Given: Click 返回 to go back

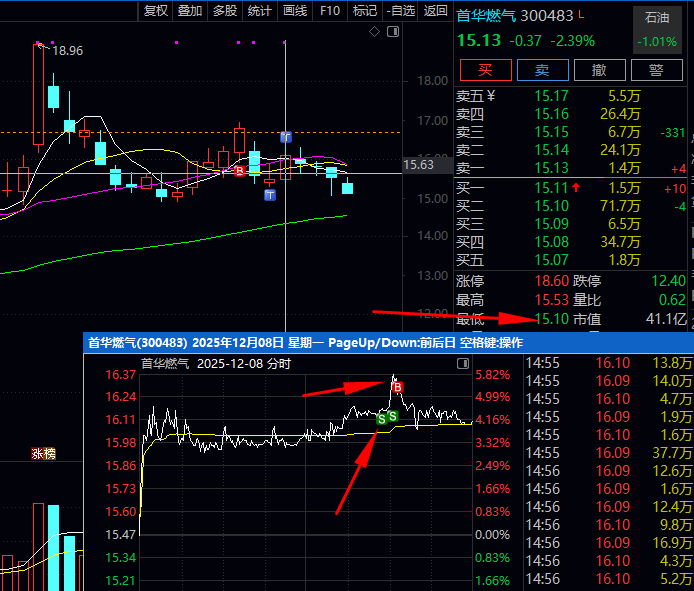Looking at the screenshot, I should (x=436, y=11).
